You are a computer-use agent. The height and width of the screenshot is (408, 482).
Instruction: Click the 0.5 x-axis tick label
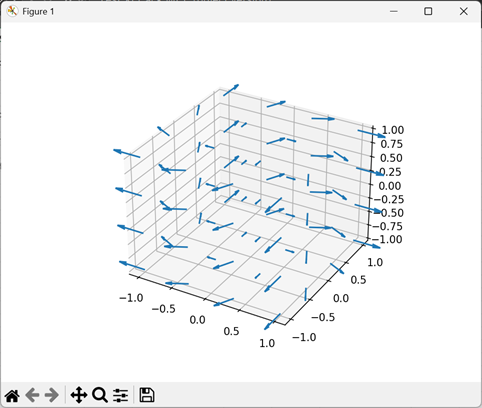(x=231, y=331)
